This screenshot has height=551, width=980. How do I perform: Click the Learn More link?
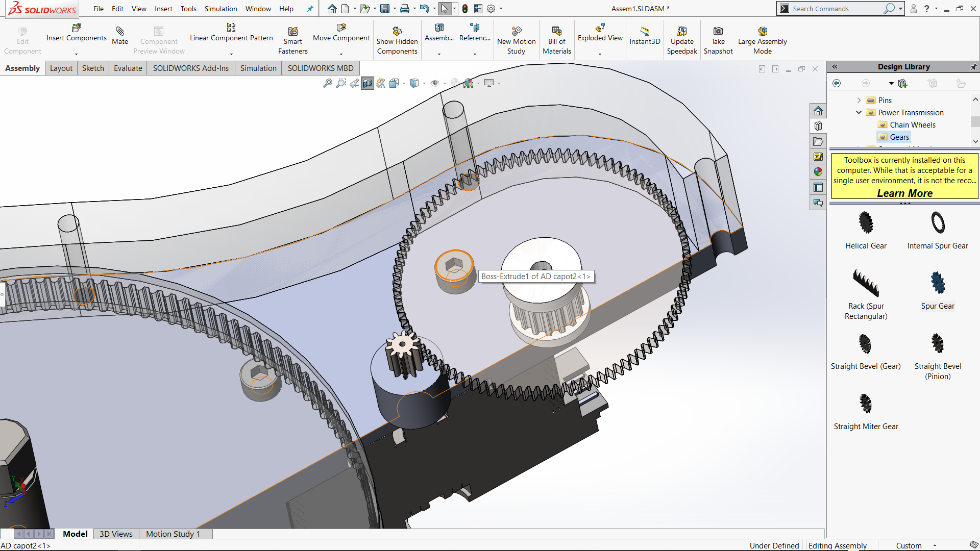(x=904, y=193)
